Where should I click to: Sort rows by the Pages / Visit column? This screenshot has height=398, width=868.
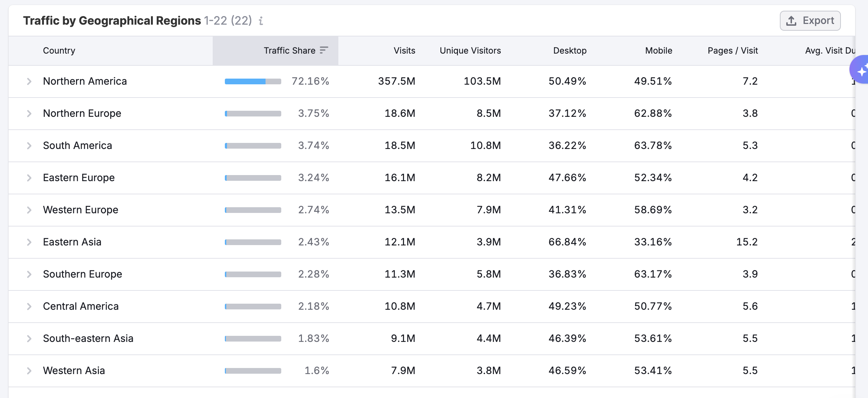(x=732, y=50)
